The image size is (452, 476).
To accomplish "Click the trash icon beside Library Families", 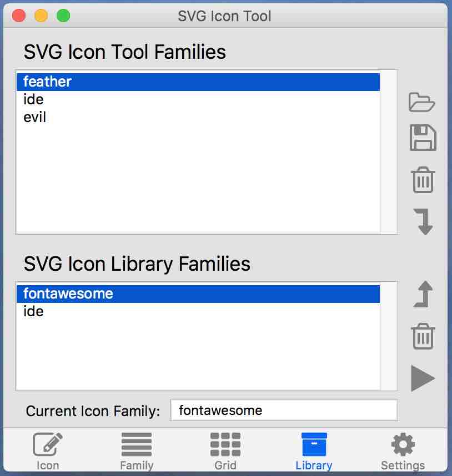I will tap(423, 337).
